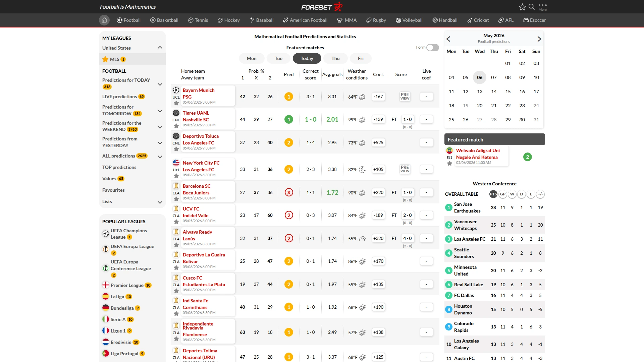Open PRE VIEW for New York City FC match
644x362 pixels.
coord(405,169)
